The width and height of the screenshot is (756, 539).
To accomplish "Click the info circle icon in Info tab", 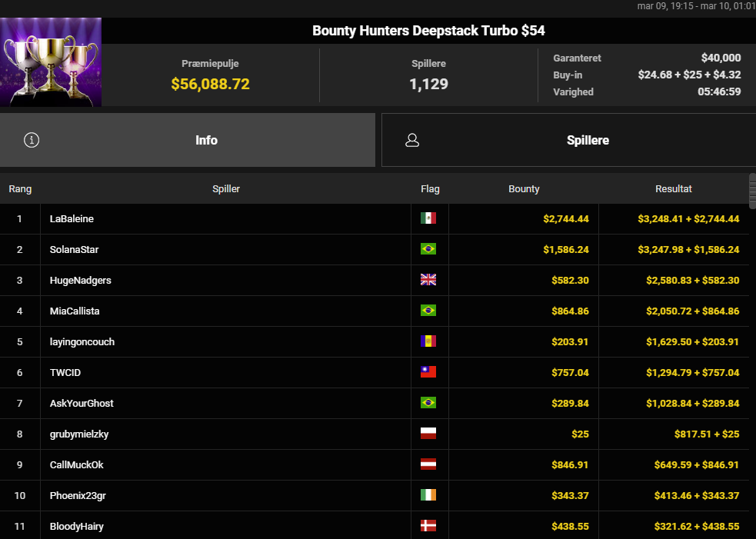I will 32,140.
